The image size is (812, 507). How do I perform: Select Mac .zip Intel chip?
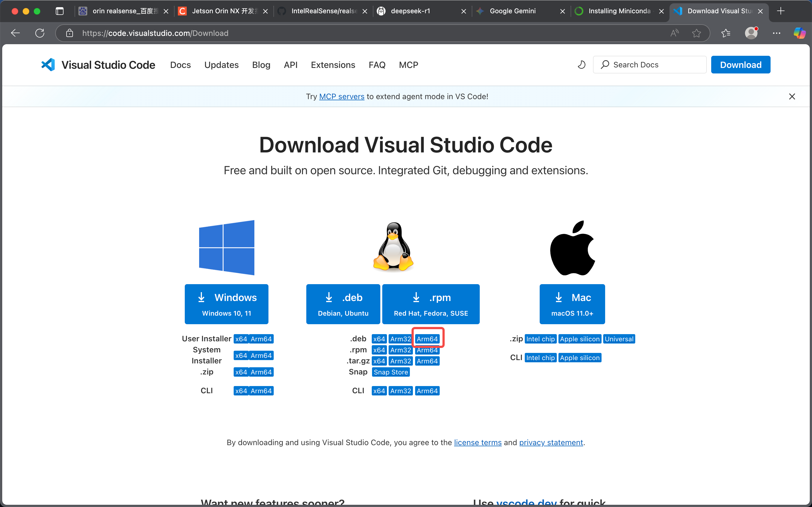tap(540, 339)
